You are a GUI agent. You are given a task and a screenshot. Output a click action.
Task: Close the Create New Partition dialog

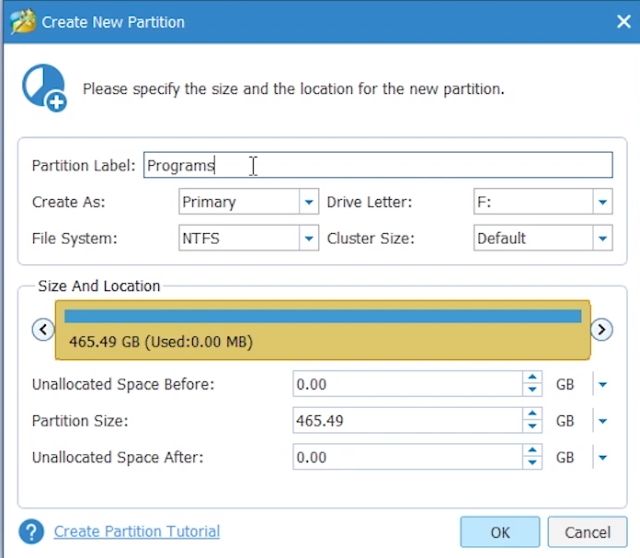coord(624,21)
